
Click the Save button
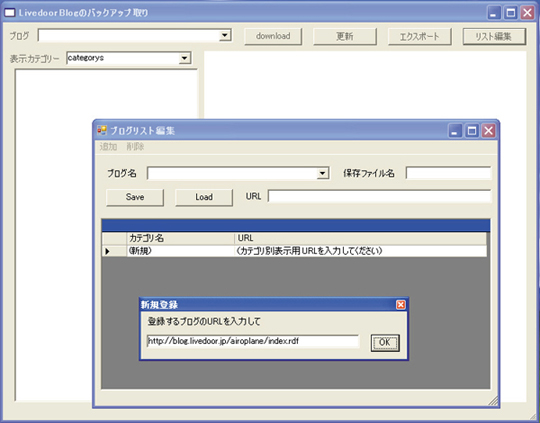pos(135,197)
